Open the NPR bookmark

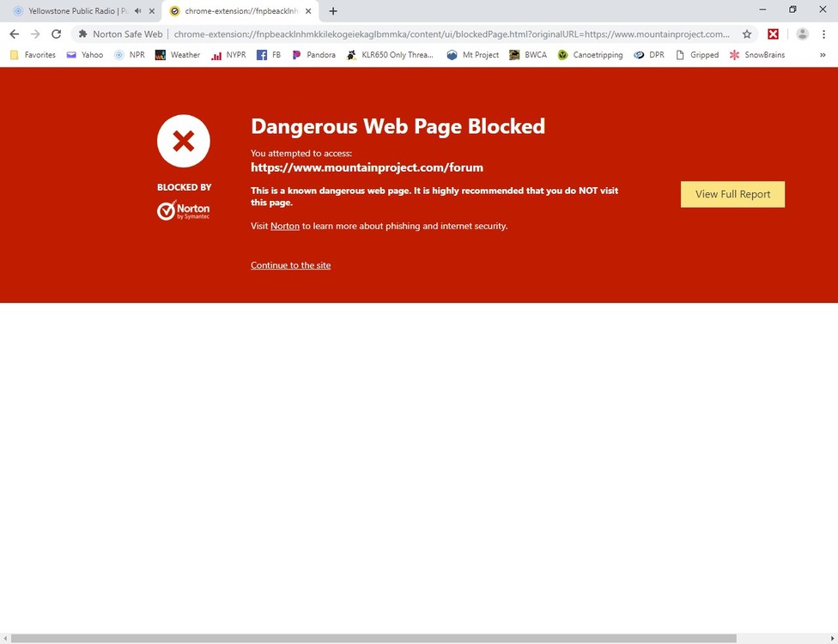tap(130, 54)
